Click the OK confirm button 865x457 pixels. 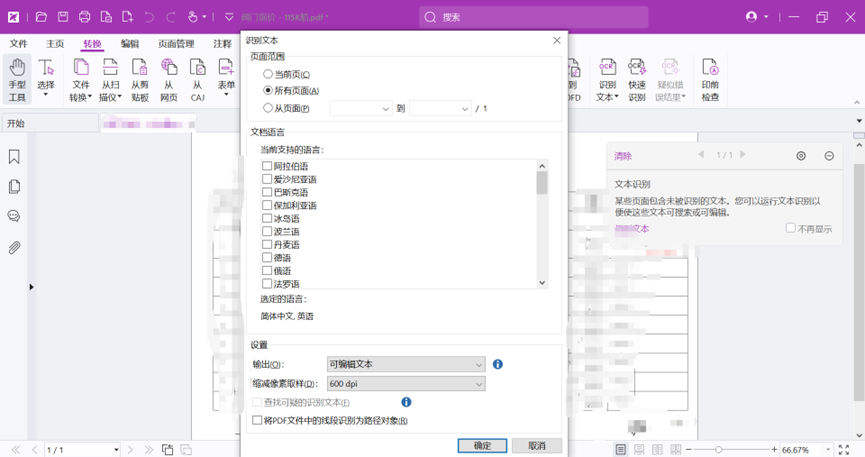click(x=482, y=446)
